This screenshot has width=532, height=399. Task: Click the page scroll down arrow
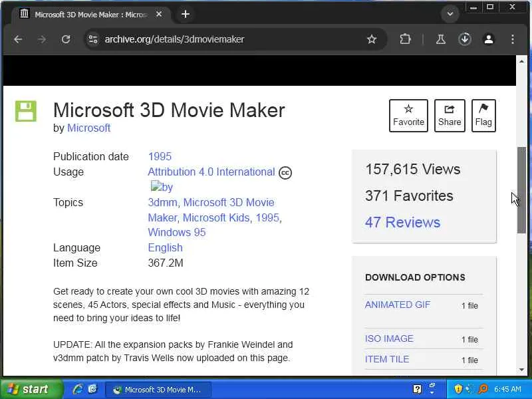[x=521, y=370]
